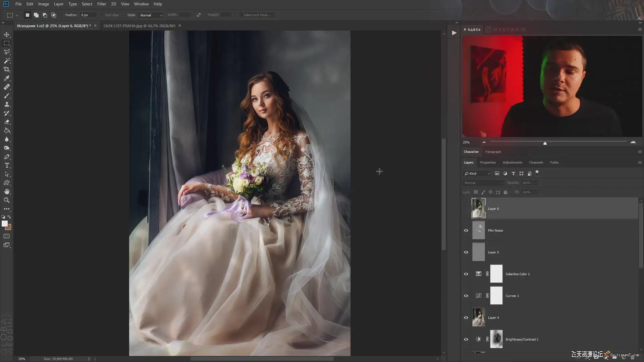Open the Filter menu
This screenshot has height=362, width=644.
pyautogui.click(x=101, y=4)
